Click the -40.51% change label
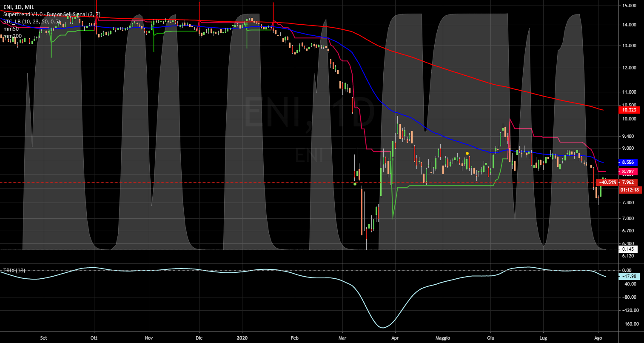Image resolution: width=644 pixels, height=343 pixels. pos(608,182)
